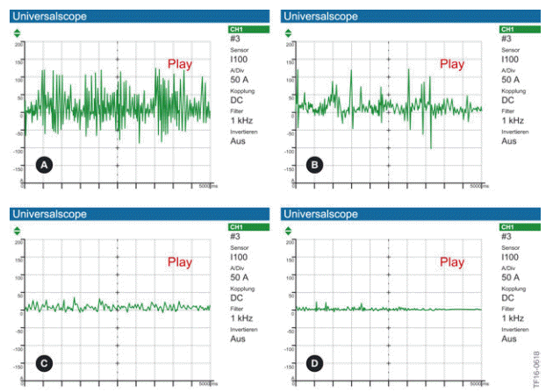Viewport: 553px width, 392px height.
Task: Click the #3 label in scope C
Action: 235,236
